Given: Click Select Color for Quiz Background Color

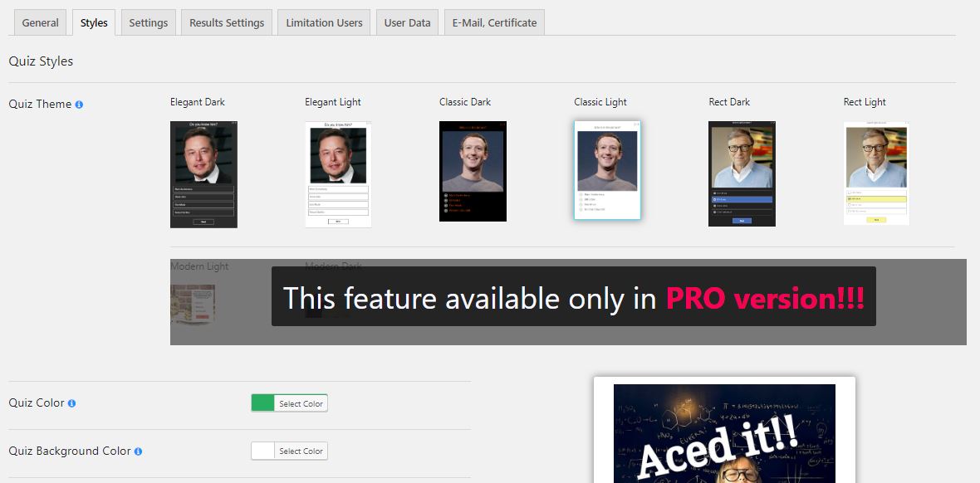Looking at the screenshot, I should tap(301, 451).
